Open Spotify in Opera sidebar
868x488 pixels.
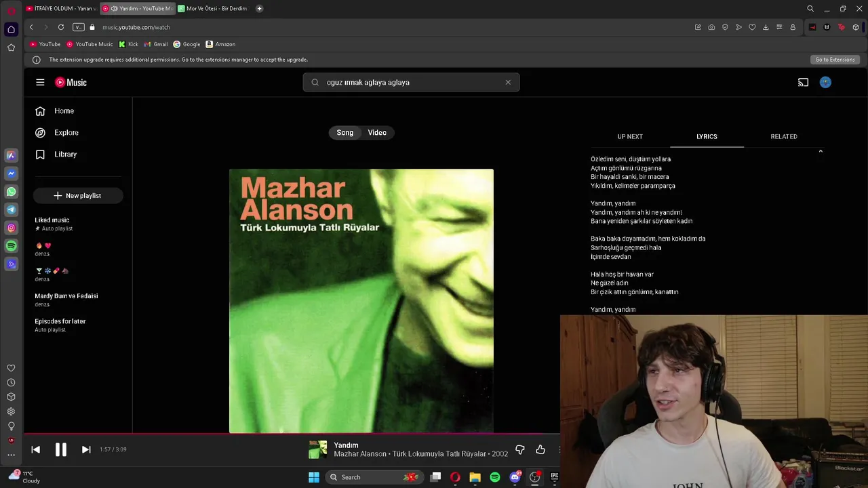(11, 246)
